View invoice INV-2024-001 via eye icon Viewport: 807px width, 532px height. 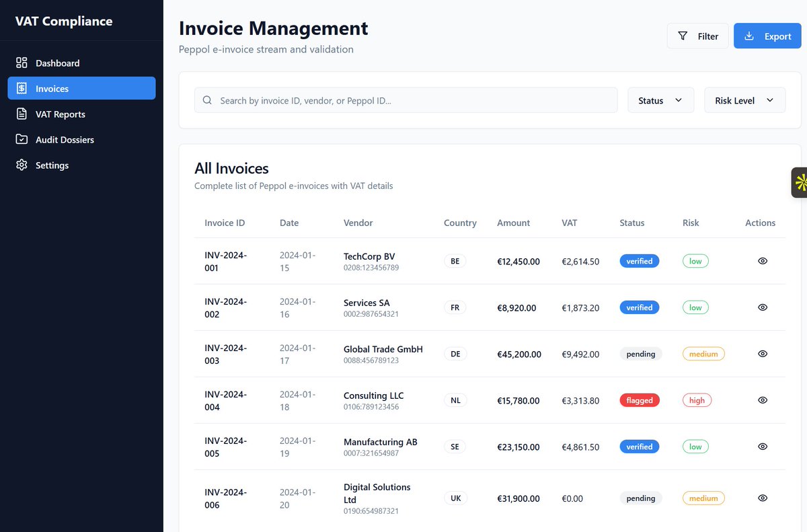[x=763, y=261]
